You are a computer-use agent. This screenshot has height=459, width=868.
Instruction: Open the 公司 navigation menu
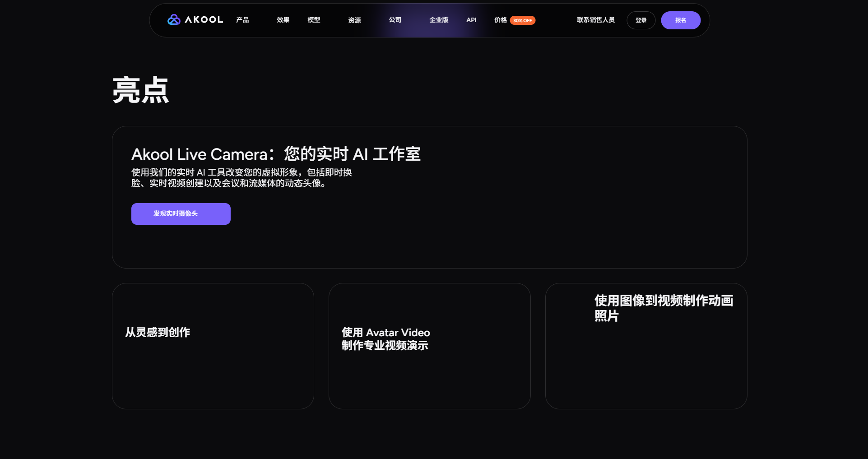click(x=395, y=20)
